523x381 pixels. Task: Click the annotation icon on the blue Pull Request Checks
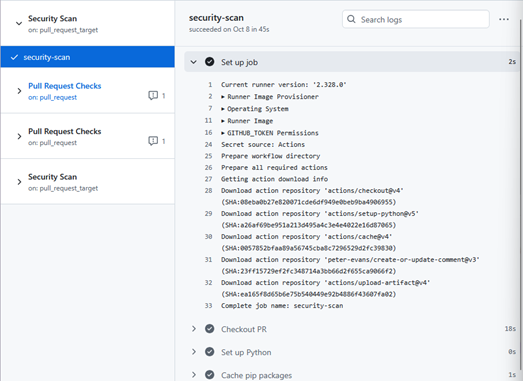[153, 95]
